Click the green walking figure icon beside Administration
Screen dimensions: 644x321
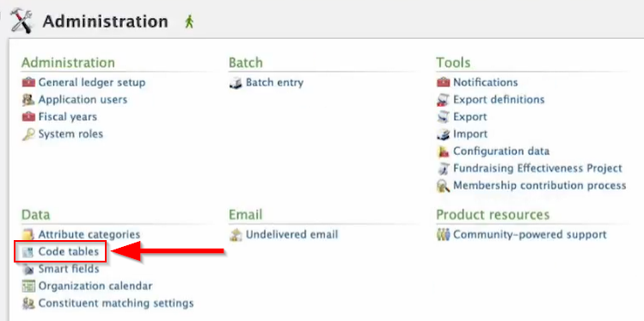pyautogui.click(x=189, y=22)
